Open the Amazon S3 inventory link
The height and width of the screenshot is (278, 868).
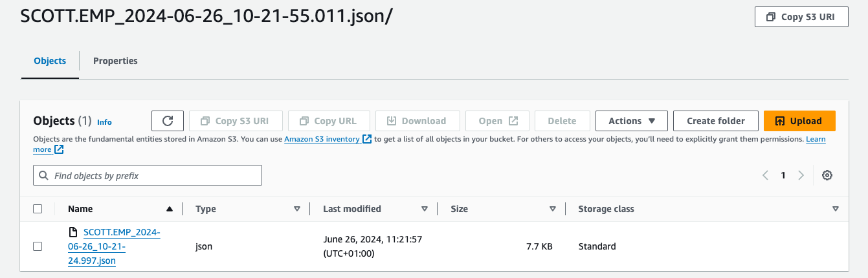328,139
